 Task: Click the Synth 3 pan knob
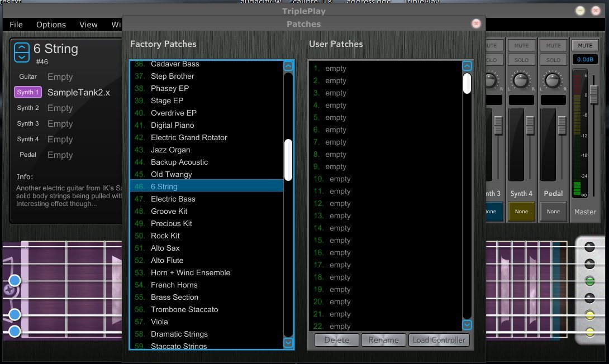(490, 80)
